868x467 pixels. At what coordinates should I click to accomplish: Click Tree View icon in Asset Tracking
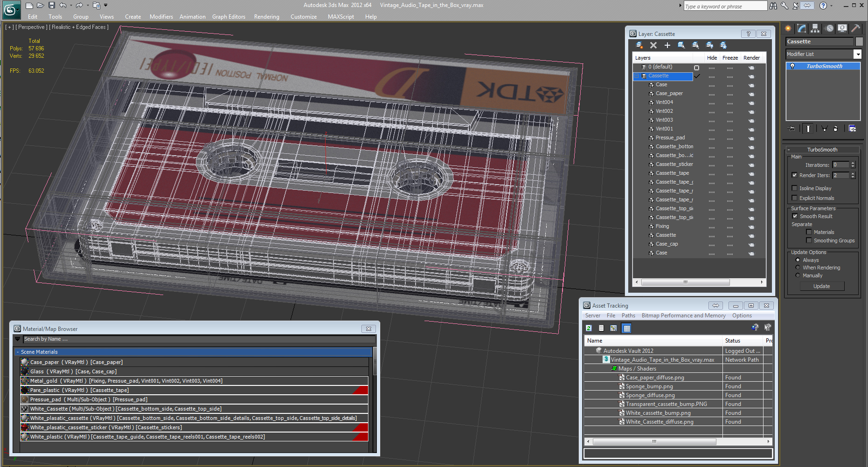[x=614, y=328]
